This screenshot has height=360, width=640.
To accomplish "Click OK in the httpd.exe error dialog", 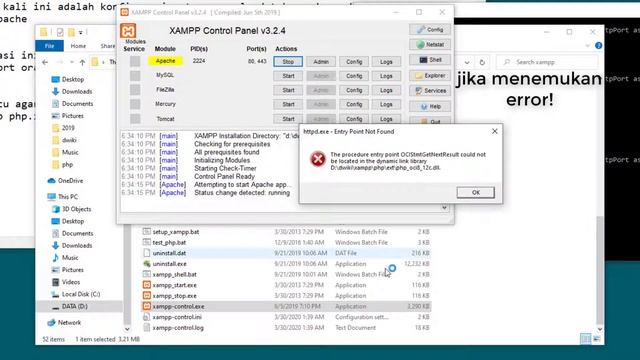I will click(x=476, y=192).
